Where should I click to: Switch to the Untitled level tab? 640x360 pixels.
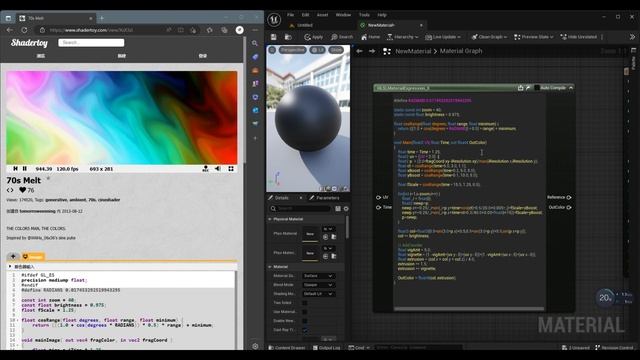tap(301, 25)
